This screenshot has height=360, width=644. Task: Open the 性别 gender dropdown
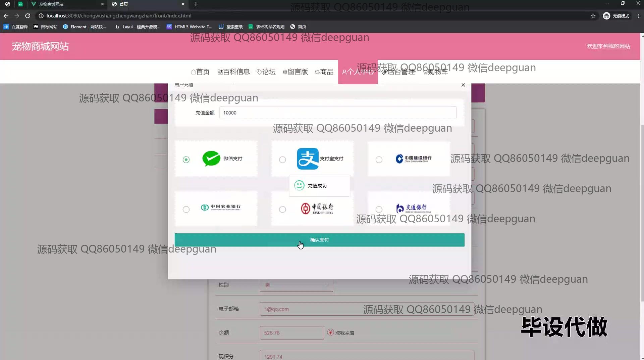[x=296, y=285]
